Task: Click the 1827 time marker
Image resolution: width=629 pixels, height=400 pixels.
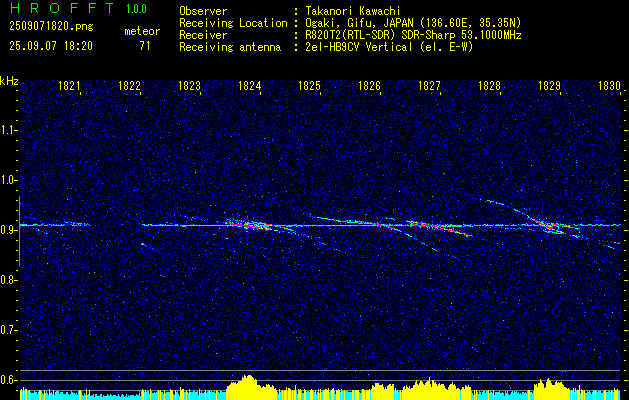Action: coord(430,85)
